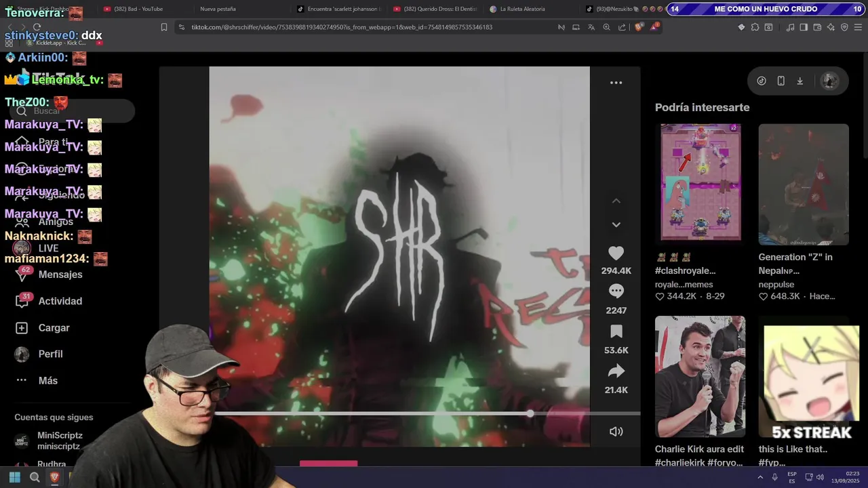Open the clashroyale memes video thumbnail
Screen dimensions: 868x488
coord(701,182)
